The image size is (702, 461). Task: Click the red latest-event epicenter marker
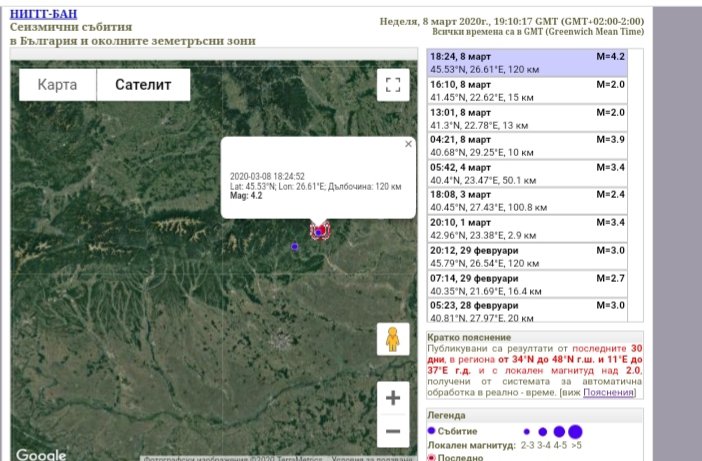point(320,231)
